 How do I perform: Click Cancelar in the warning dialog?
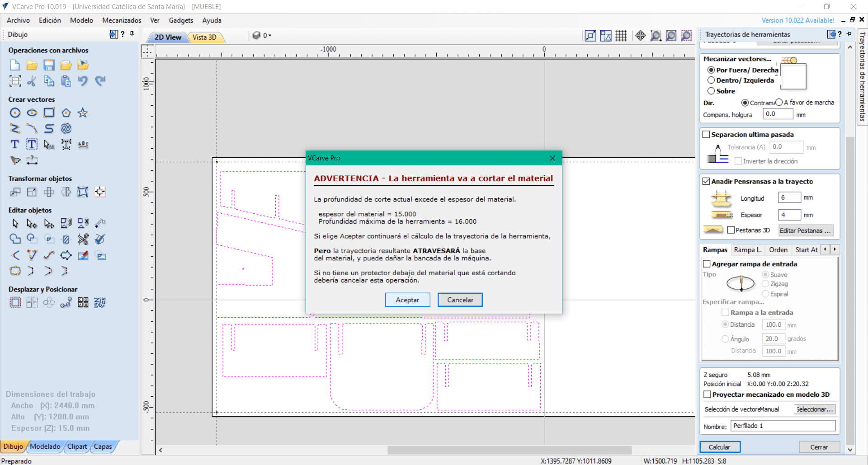(x=460, y=300)
